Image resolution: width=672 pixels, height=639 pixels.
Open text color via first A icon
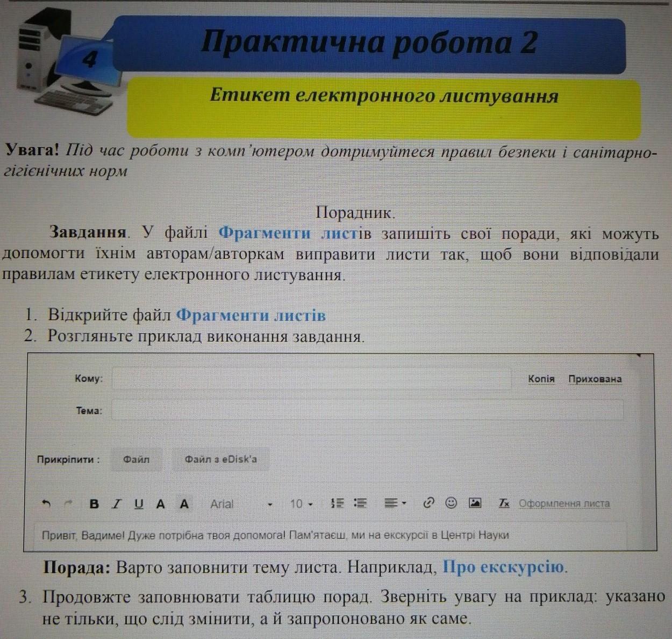pyautogui.click(x=160, y=504)
